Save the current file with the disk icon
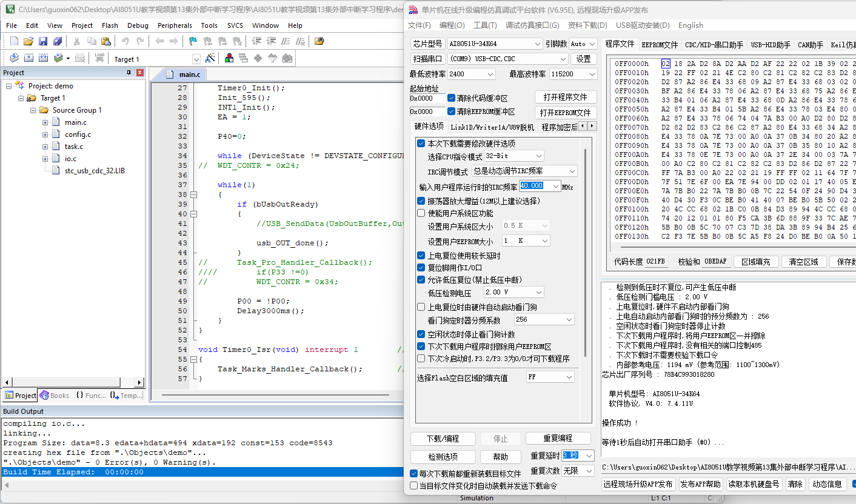The image size is (856, 504). pyautogui.click(x=43, y=41)
